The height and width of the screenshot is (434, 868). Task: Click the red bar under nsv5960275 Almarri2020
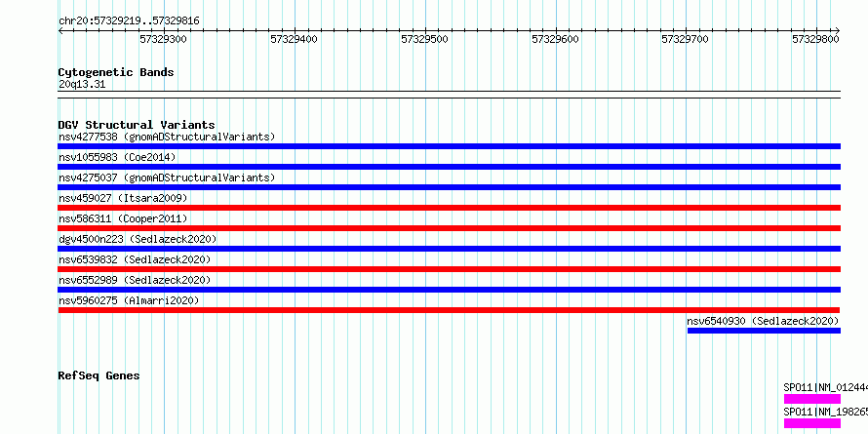[449, 310]
